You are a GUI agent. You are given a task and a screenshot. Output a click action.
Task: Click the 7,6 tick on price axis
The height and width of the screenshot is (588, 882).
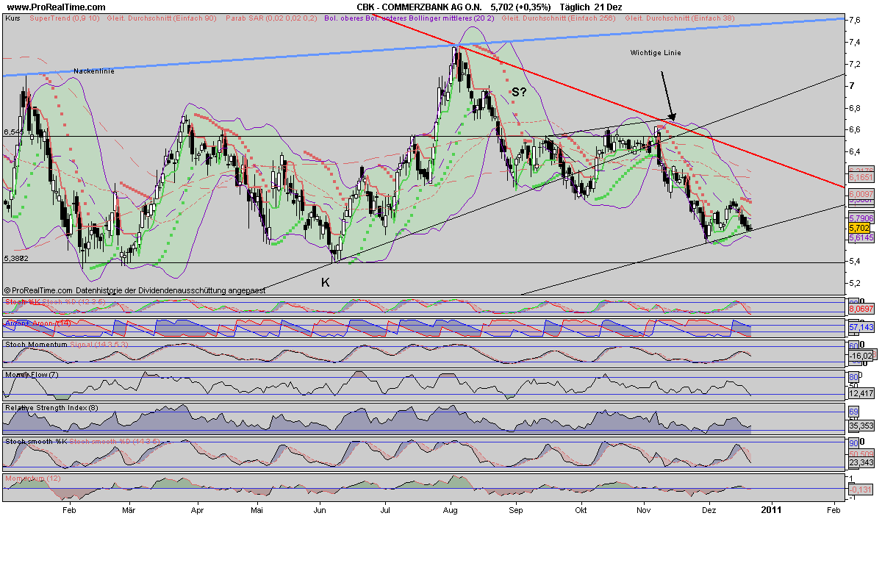[855, 21]
